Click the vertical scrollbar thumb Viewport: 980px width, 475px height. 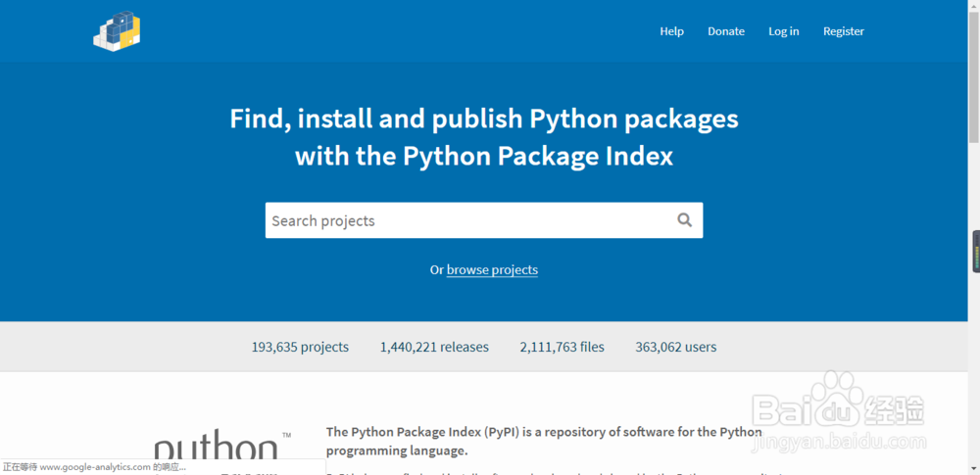[x=974, y=75]
